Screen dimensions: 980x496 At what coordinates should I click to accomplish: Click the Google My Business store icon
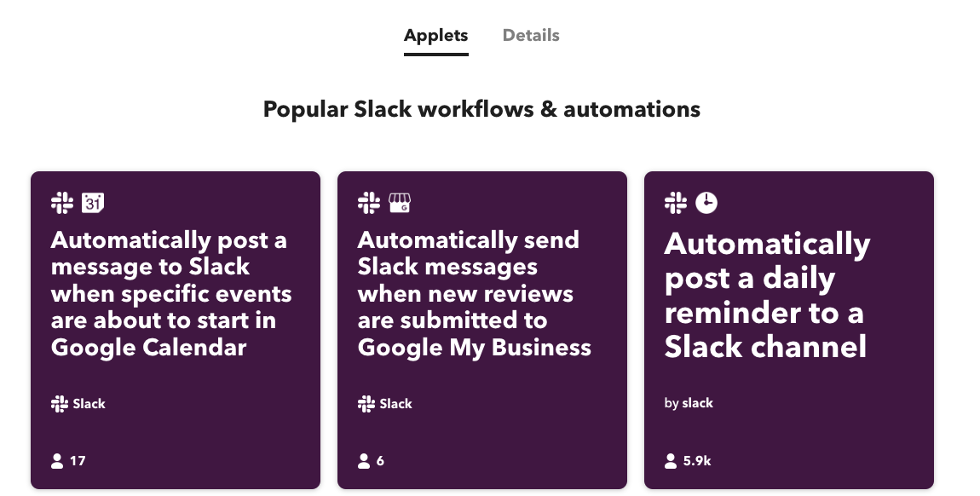400,203
